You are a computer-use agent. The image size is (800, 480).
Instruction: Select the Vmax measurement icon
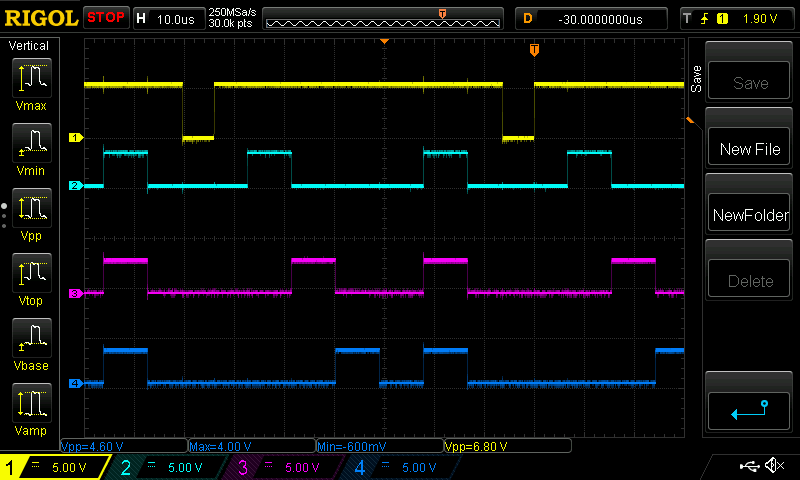coord(32,78)
